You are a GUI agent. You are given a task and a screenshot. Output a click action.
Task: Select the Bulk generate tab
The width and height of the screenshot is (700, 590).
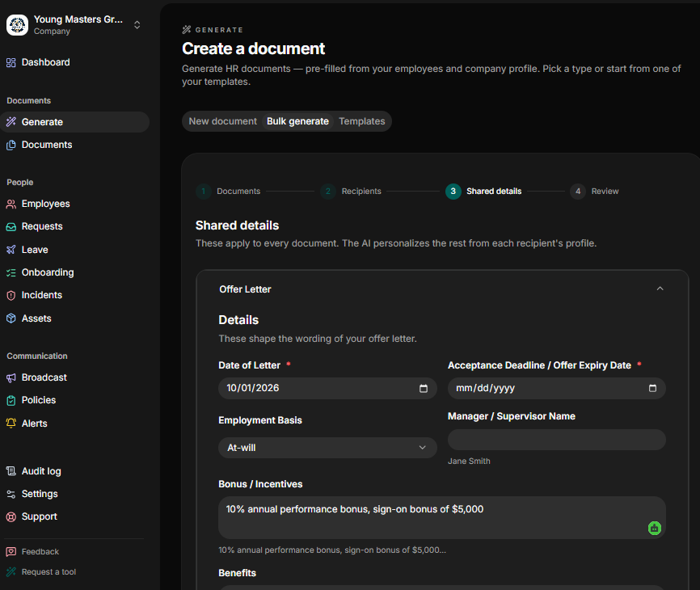[297, 121]
